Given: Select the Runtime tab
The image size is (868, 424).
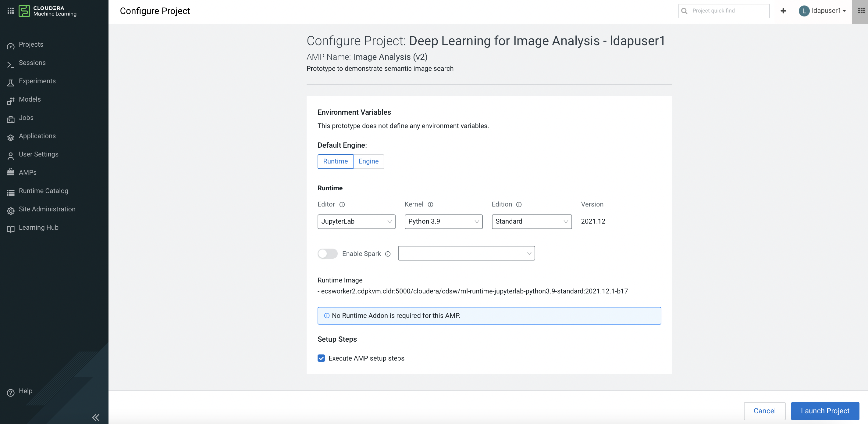Looking at the screenshot, I should tap(335, 161).
